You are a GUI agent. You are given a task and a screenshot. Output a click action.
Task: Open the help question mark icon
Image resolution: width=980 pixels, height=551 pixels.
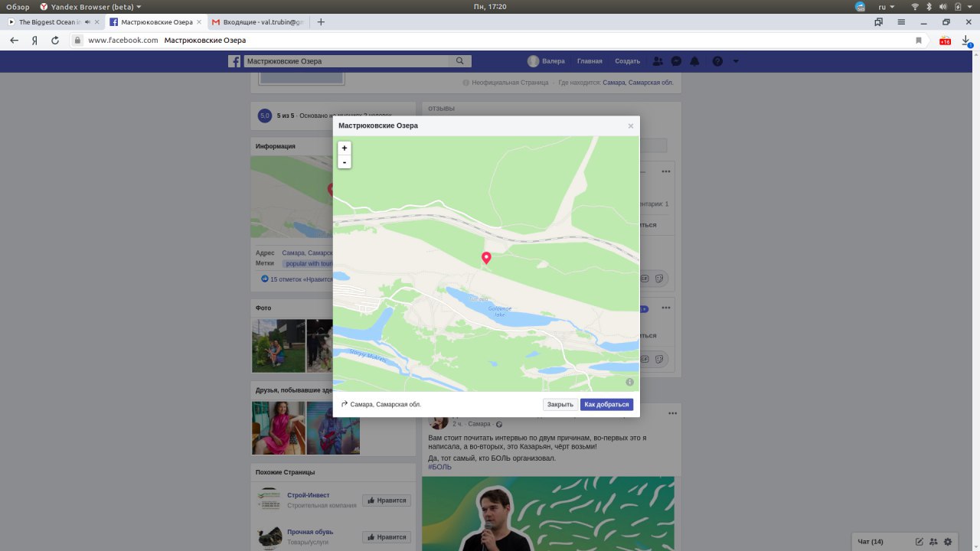717,61
